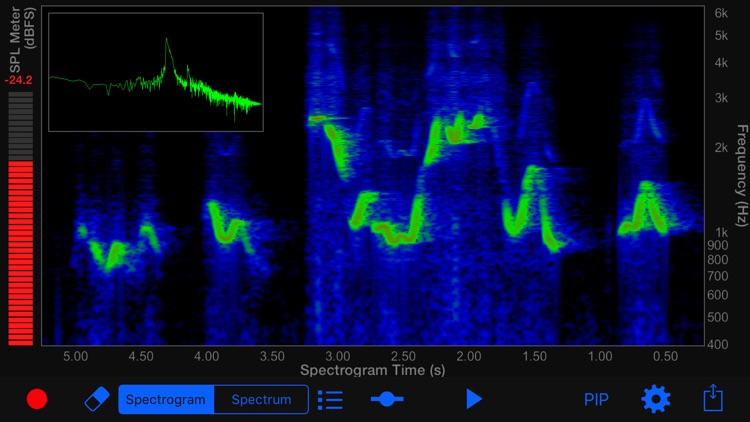
Task: Open settings with the gear icon
Action: (x=655, y=399)
